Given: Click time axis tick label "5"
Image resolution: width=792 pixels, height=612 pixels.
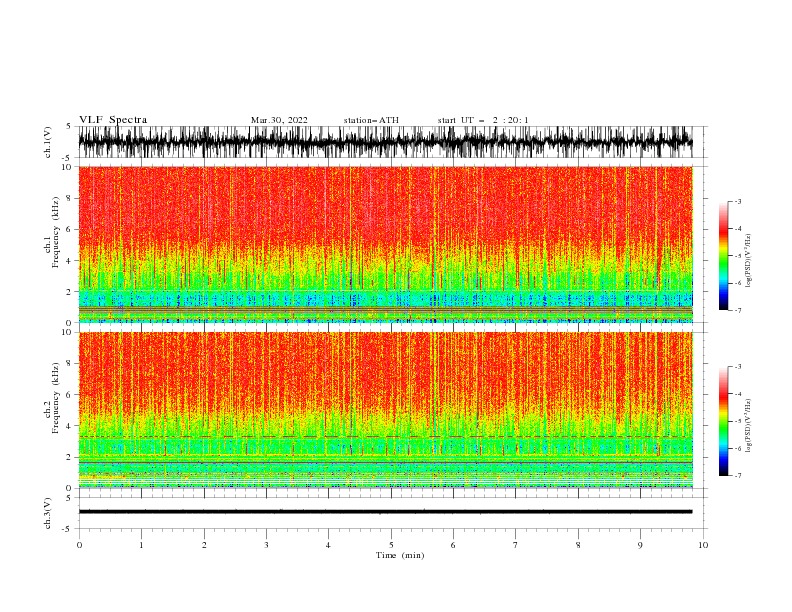Looking at the screenshot, I should [x=391, y=545].
